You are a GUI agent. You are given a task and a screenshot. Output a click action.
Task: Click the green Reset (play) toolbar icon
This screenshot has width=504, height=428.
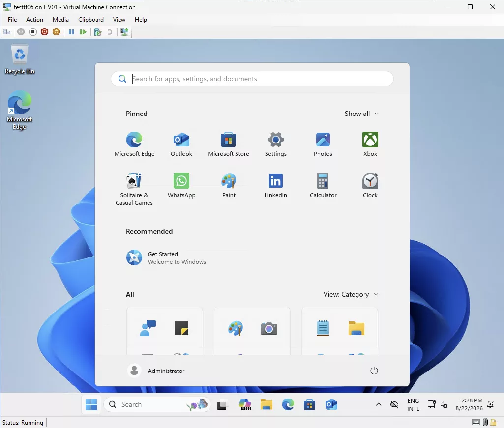click(x=83, y=32)
